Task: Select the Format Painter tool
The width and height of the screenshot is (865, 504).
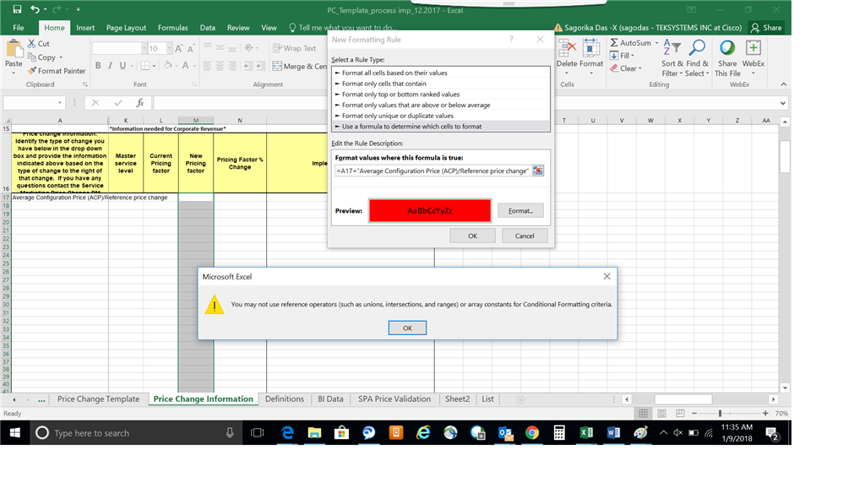Action: click(57, 71)
